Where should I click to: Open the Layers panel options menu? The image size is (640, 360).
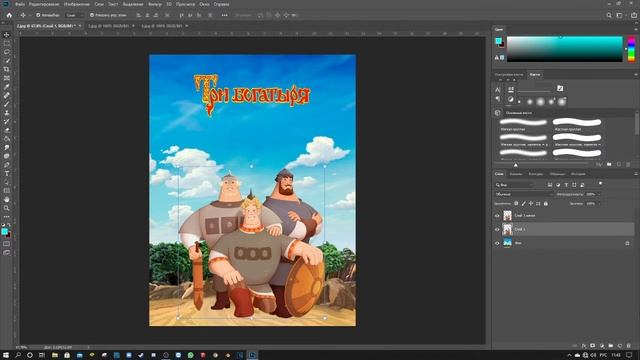(x=636, y=173)
